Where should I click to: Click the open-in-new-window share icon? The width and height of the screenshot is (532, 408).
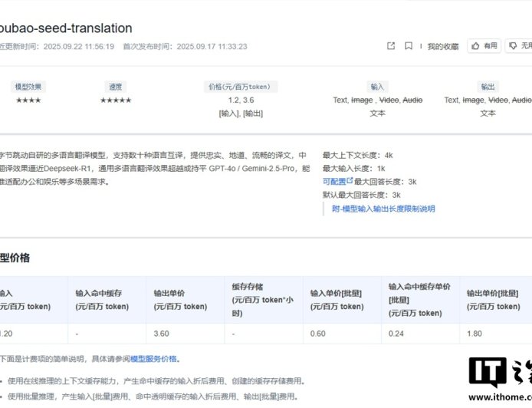coord(391,46)
